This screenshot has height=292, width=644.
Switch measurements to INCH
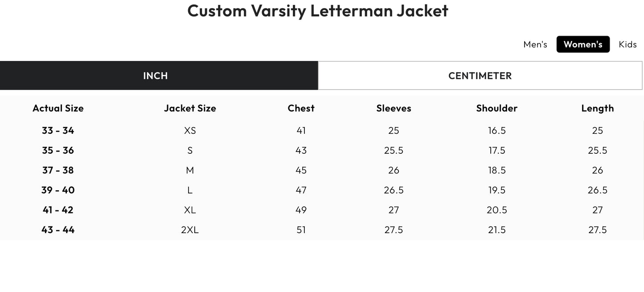(x=155, y=75)
